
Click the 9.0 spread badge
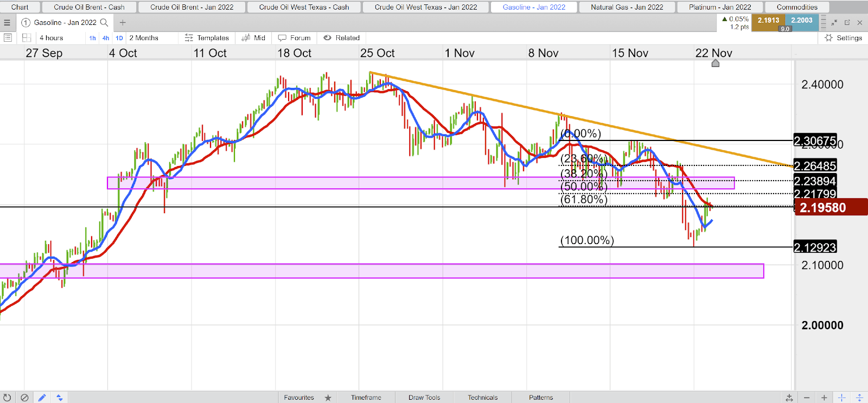[x=785, y=29]
